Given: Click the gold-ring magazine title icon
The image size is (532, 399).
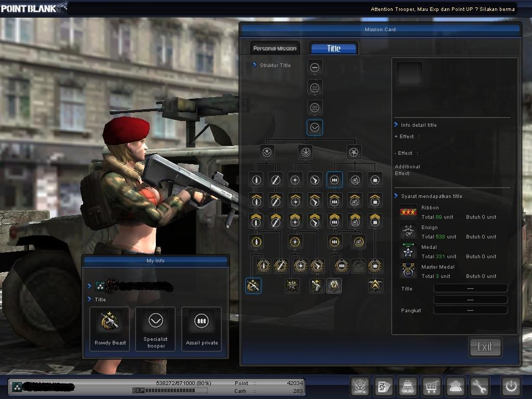Looking at the screenshot, I should coord(334,242).
